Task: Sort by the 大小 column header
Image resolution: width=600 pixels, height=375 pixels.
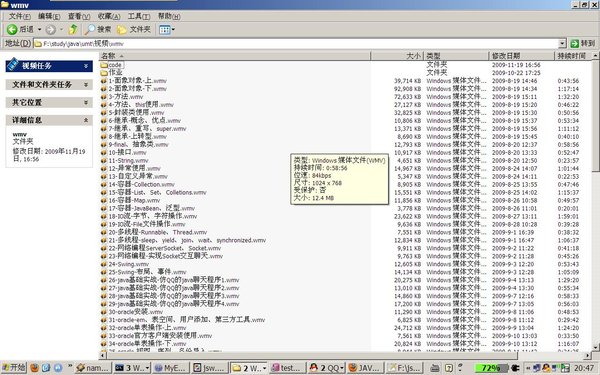Action: point(397,56)
